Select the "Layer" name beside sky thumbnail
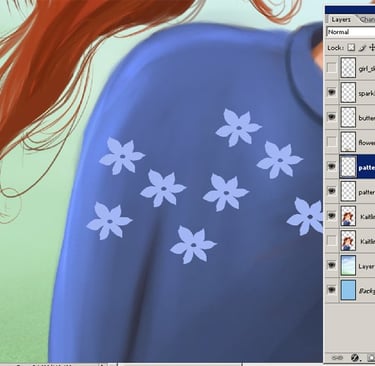This screenshot has width=375, height=366. (x=366, y=266)
